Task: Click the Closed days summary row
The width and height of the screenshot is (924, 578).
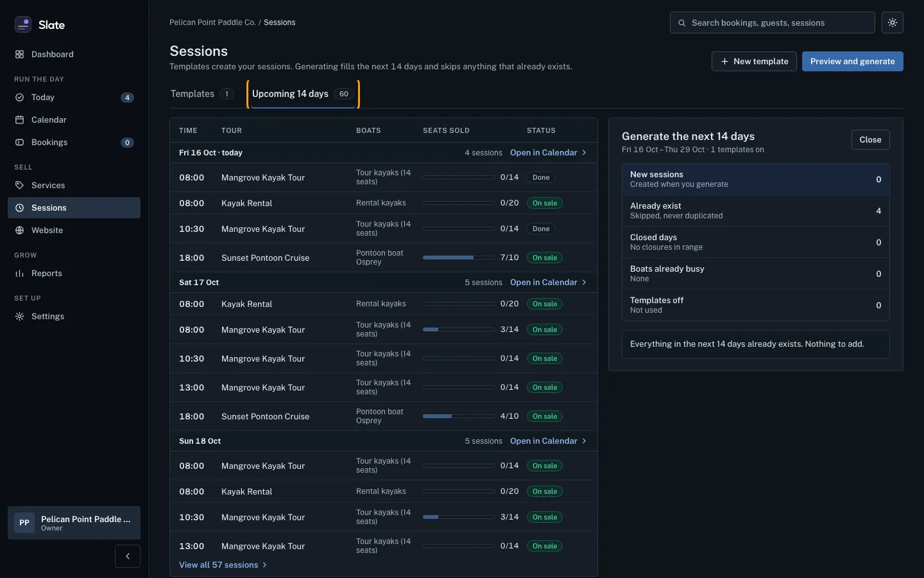Action: pos(755,242)
